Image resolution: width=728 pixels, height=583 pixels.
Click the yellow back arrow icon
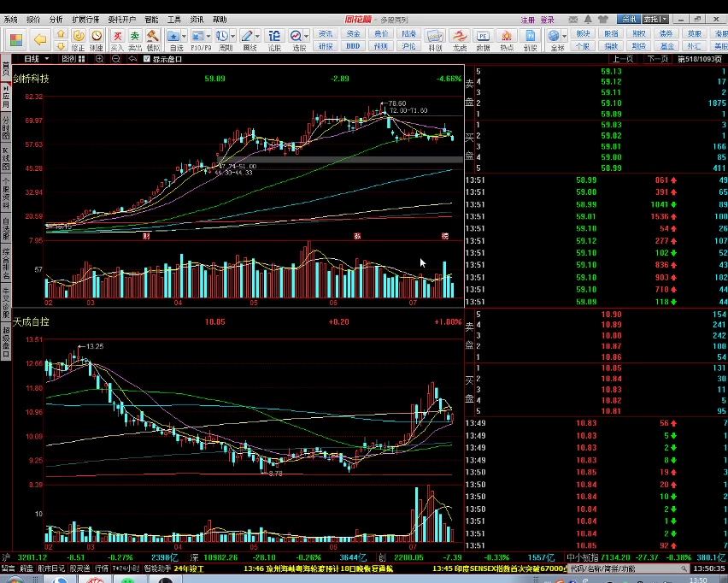click(39, 38)
